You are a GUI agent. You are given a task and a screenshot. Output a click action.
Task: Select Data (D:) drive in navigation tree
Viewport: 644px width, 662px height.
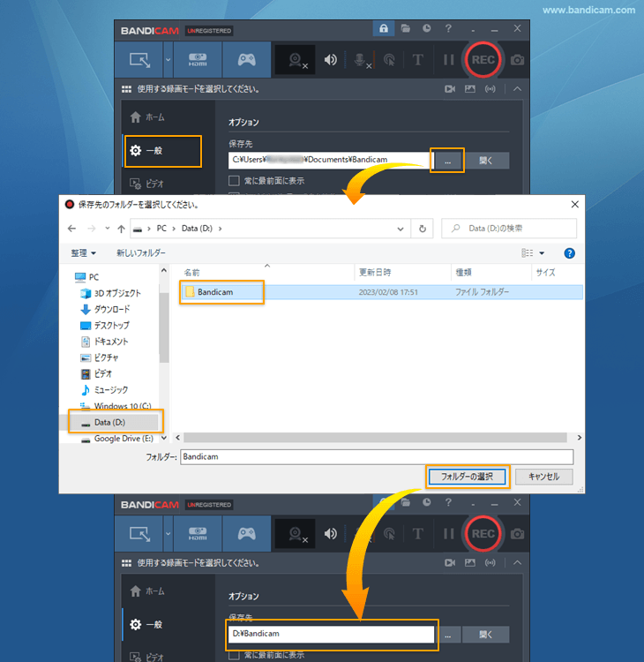click(x=109, y=422)
